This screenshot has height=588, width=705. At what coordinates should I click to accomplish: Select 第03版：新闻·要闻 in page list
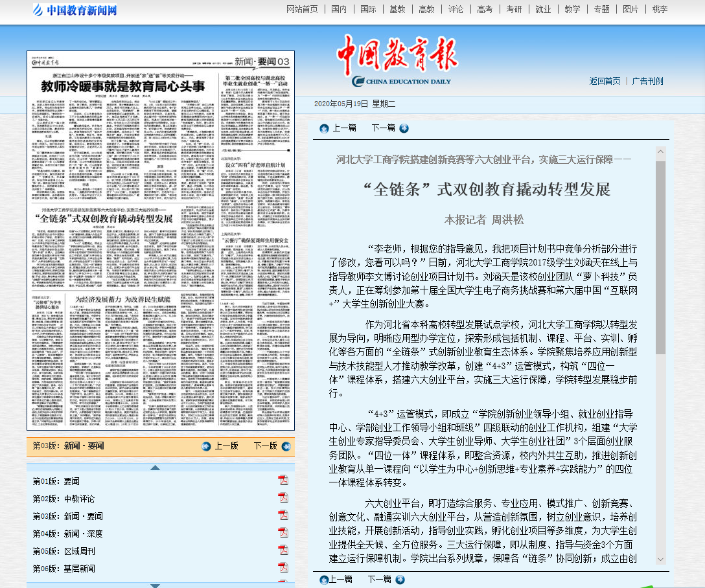tap(68, 517)
